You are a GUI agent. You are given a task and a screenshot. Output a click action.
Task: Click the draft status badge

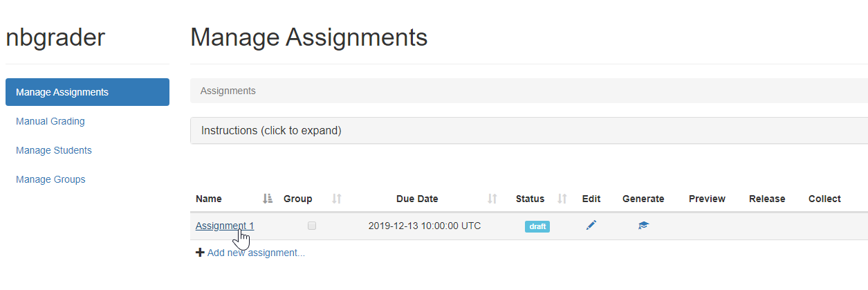537,226
